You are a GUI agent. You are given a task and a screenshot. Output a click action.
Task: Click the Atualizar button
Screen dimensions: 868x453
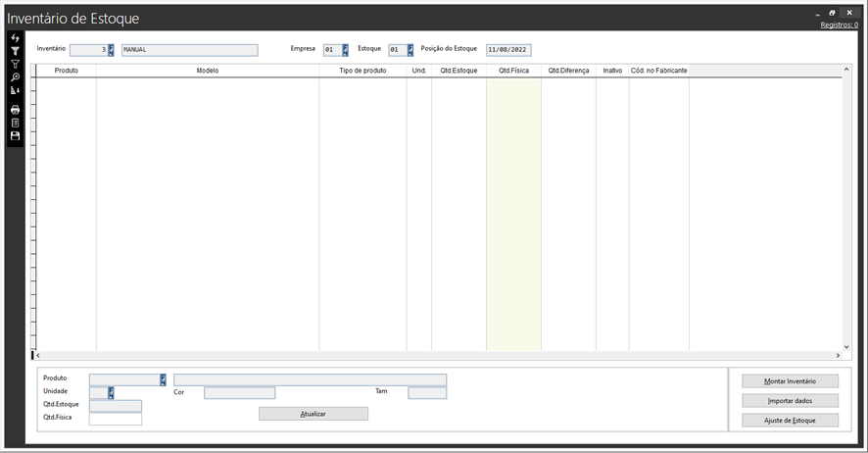click(313, 414)
